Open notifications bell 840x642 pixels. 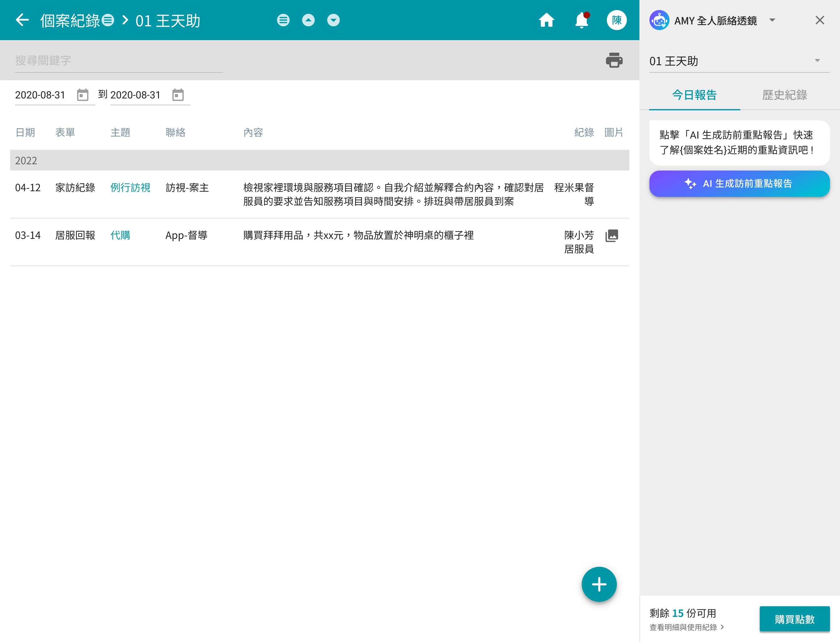(x=581, y=20)
